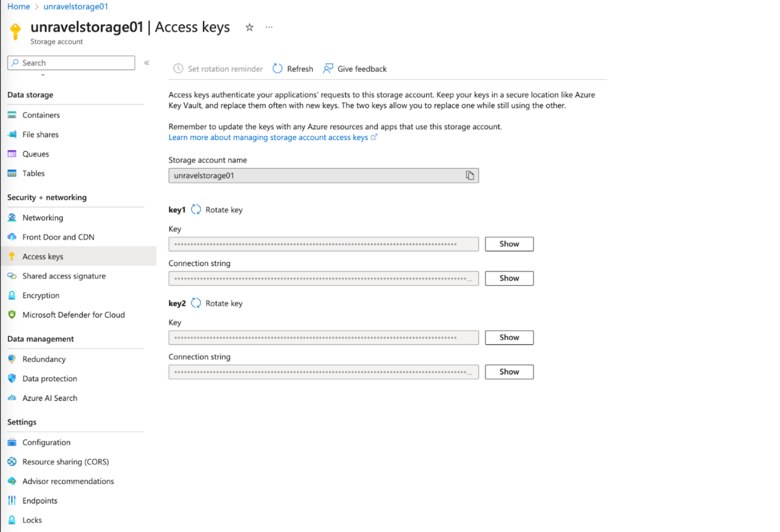The width and height of the screenshot is (780, 532).
Task: Open Containers under Data storage
Action: pos(41,115)
